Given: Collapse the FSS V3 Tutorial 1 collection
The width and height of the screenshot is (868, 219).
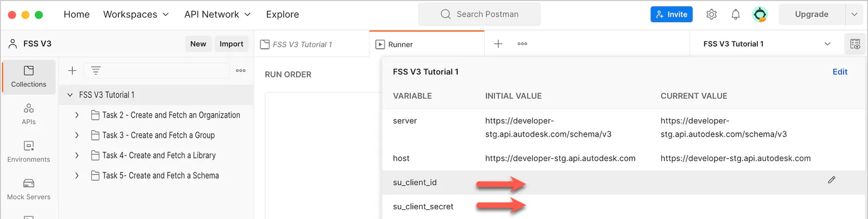Looking at the screenshot, I should coord(70,95).
